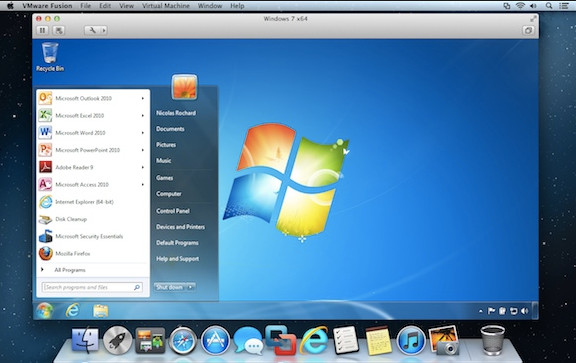
Task: Expand the Word 2010 jump list arrow
Action: pyautogui.click(x=143, y=133)
